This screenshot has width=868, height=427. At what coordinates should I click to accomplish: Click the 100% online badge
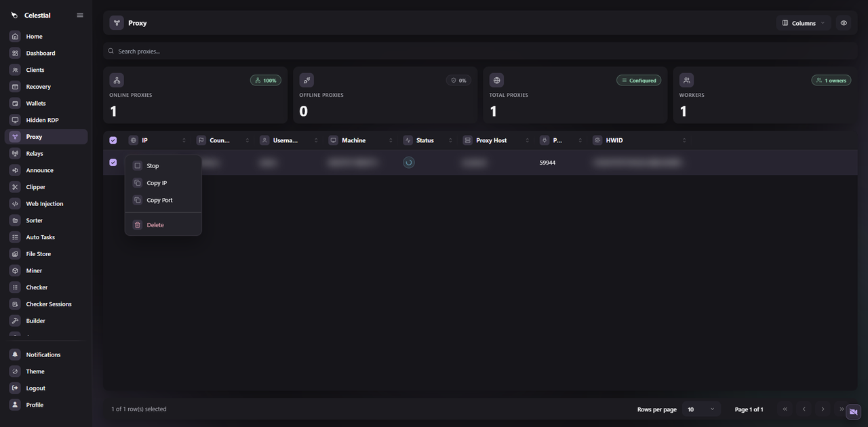(x=266, y=80)
